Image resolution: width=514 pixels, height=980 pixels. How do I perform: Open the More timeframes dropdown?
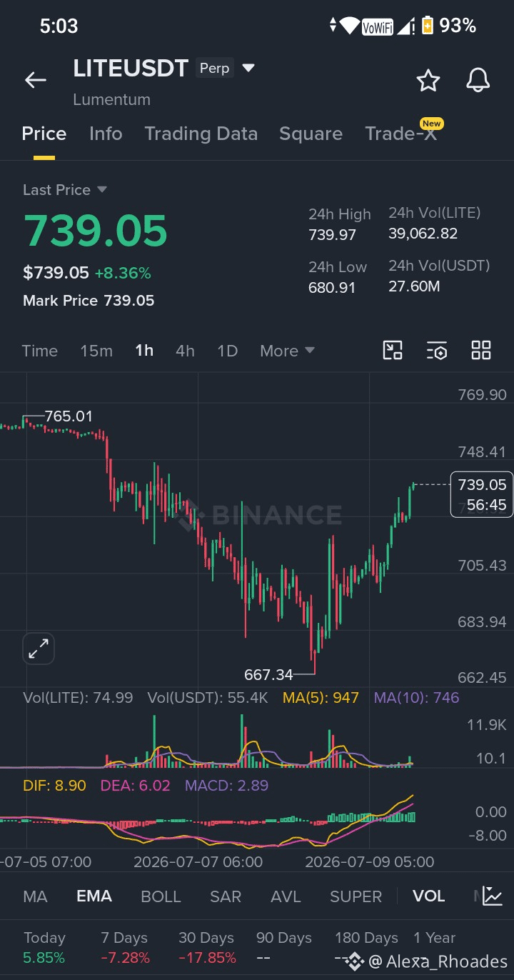coord(287,351)
